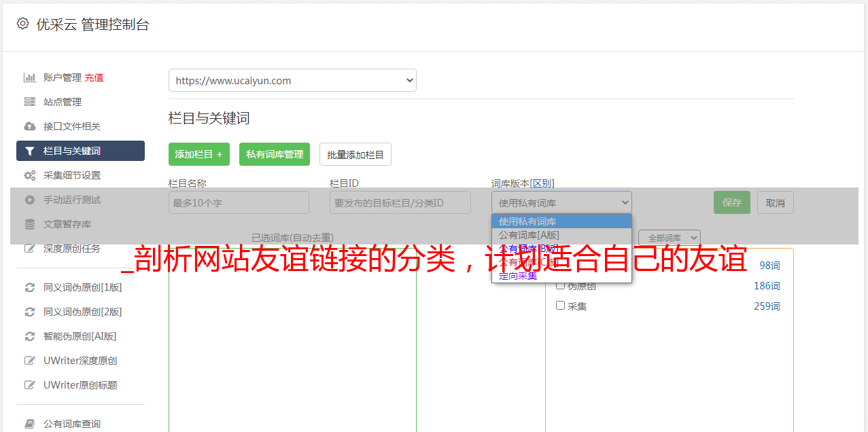The width and height of the screenshot is (868, 432).
Task: Open 站点管理 via its server icon
Action: tap(29, 102)
